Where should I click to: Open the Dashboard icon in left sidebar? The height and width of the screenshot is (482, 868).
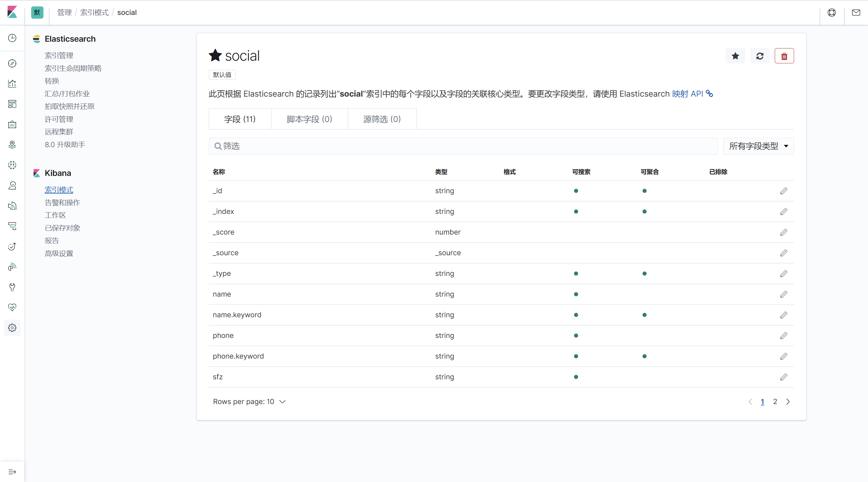coord(12,104)
